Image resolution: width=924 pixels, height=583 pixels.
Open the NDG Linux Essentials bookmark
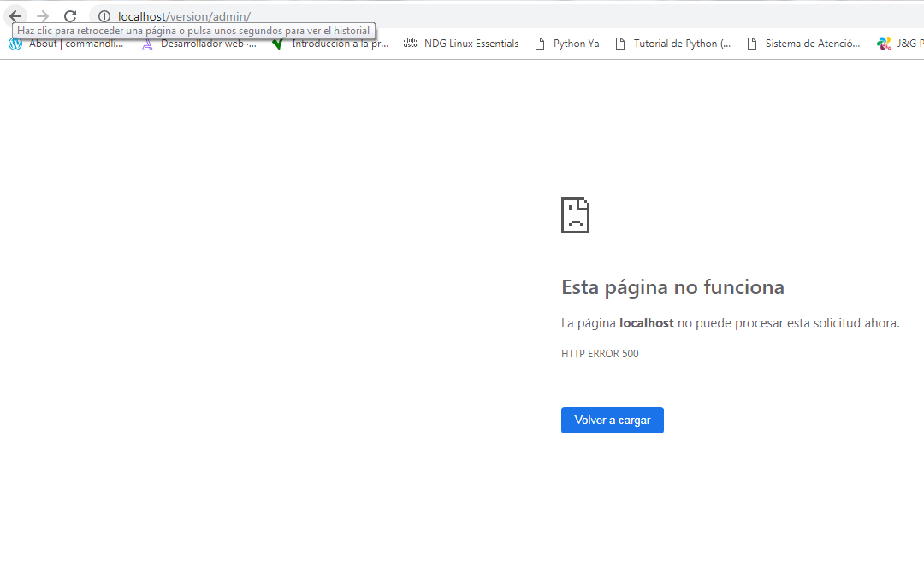click(461, 44)
